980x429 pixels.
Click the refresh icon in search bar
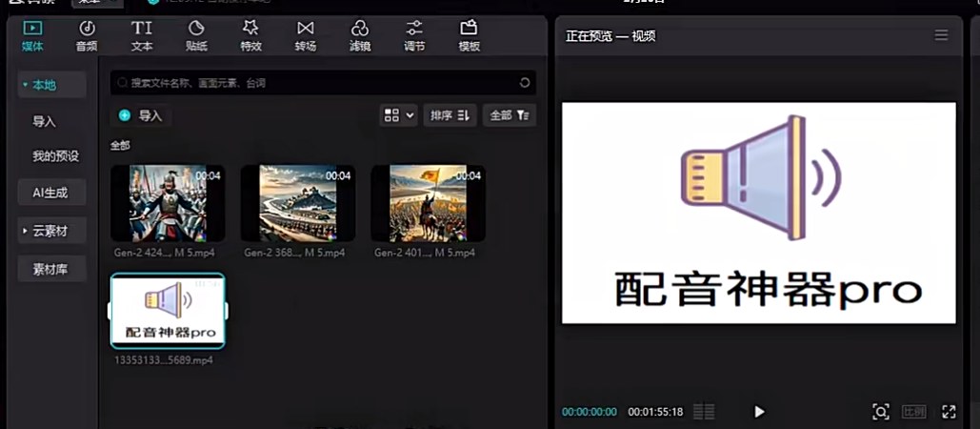pos(525,83)
